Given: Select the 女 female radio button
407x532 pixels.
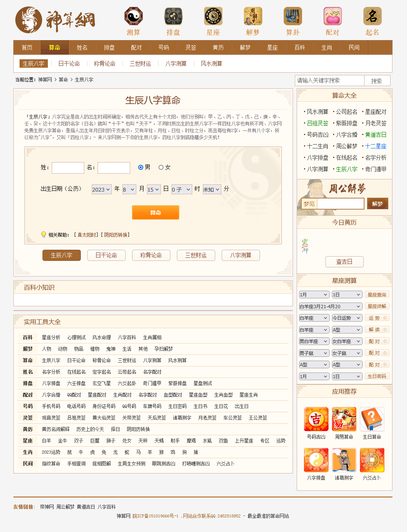Looking at the screenshot, I should click(x=161, y=167).
